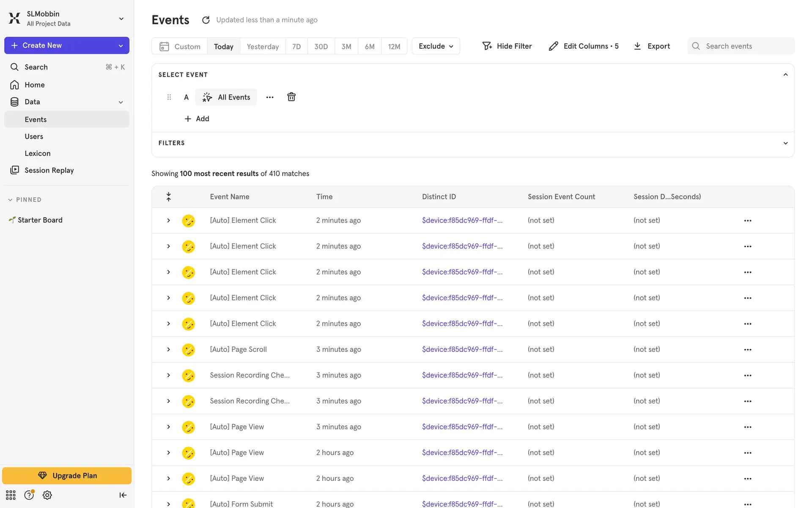Open settings gear in sidebar
This screenshot has width=812, height=508.
pyautogui.click(x=47, y=495)
